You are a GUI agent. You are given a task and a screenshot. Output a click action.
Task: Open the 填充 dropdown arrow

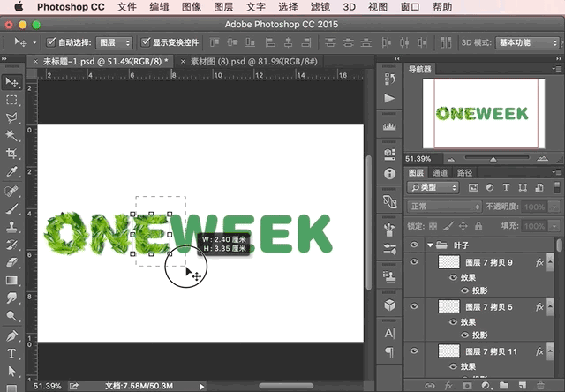554,226
